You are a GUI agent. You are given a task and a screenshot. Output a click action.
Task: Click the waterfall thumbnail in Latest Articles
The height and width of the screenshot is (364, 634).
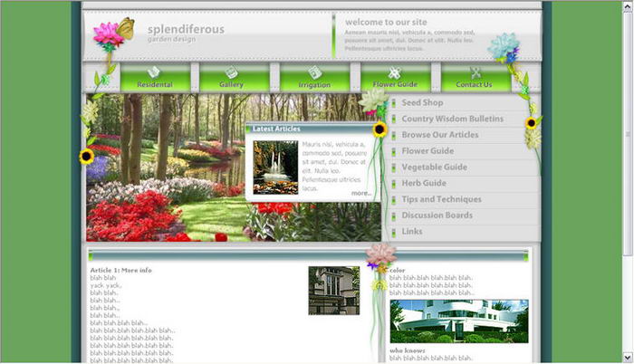click(x=275, y=167)
